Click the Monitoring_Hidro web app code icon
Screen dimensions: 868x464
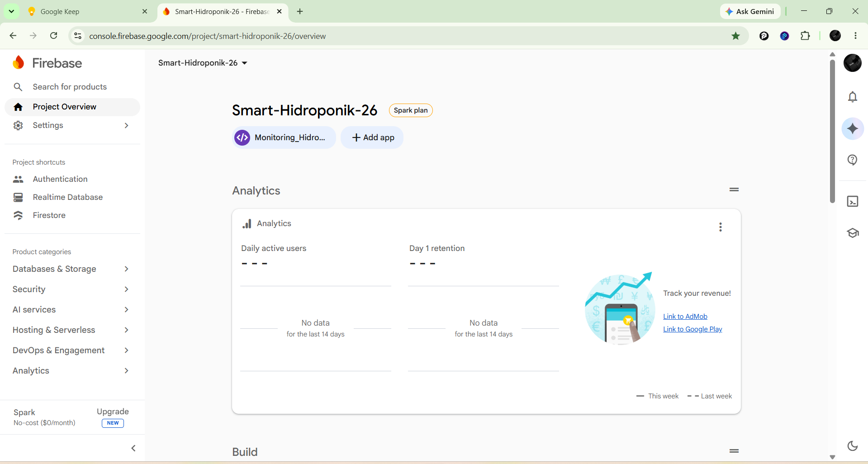[242, 137]
